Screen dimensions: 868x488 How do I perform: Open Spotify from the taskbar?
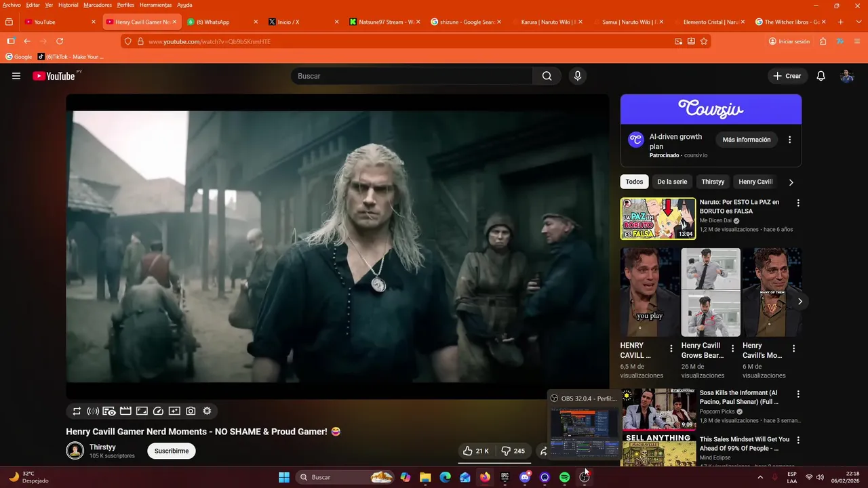point(565,477)
